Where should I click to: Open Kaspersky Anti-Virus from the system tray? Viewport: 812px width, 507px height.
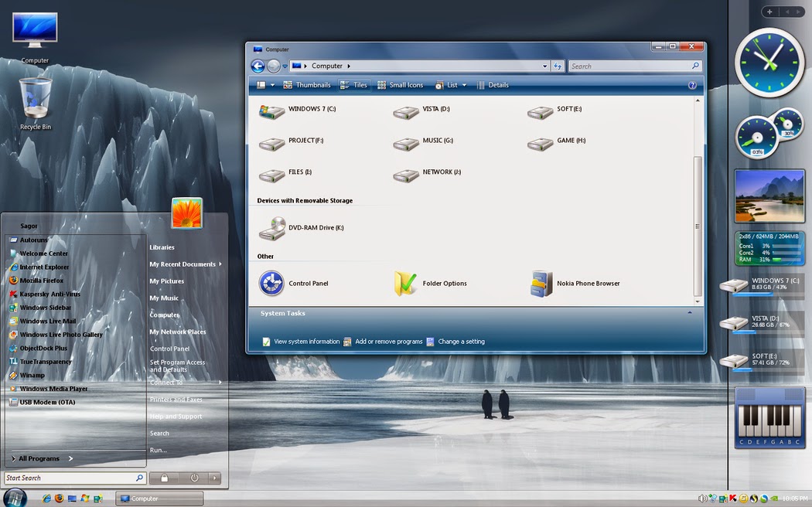click(732, 498)
